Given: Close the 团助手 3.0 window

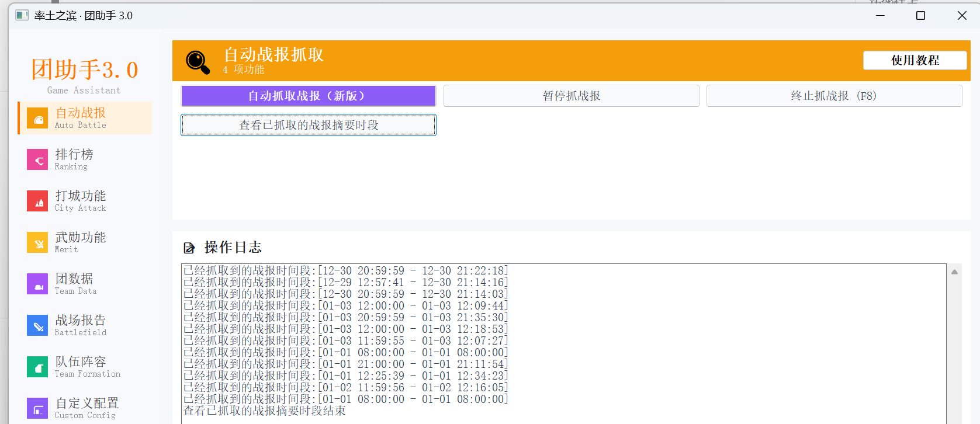Looking at the screenshot, I should point(962,16).
